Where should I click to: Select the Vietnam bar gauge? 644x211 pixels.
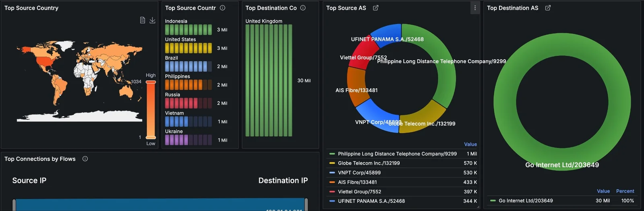coord(188,121)
